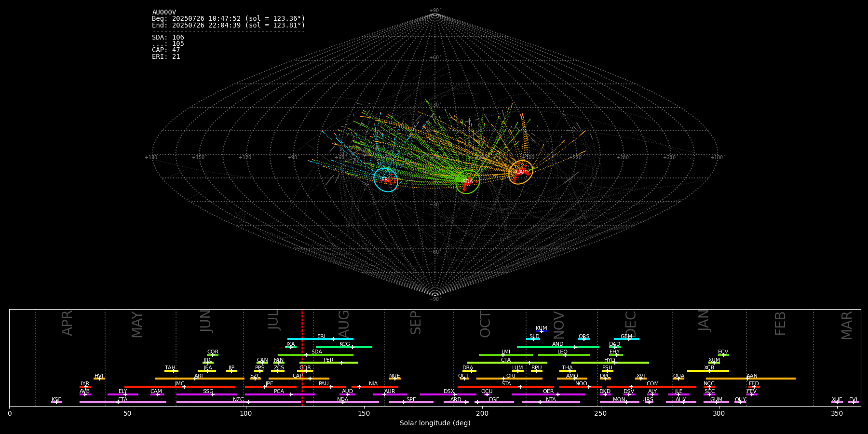Click the HYD shower bar in timeline
The height and width of the screenshot is (434, 868).
[x=610, y=363]
